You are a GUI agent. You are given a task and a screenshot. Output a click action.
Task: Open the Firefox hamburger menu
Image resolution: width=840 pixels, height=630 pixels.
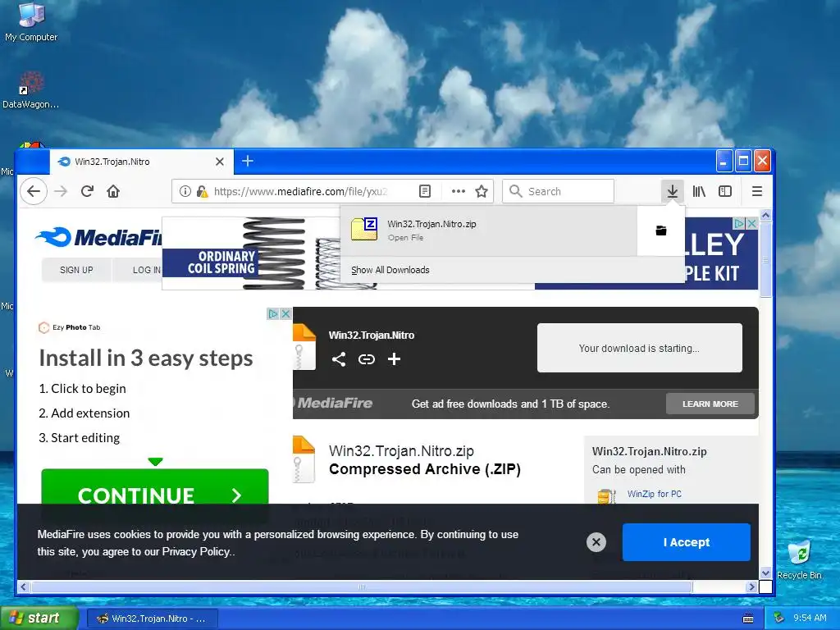click(757, 191)
